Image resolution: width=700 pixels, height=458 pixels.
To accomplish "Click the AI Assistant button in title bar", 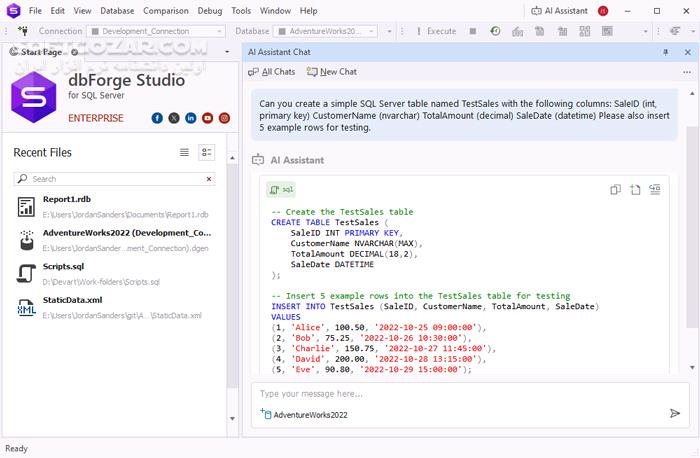I will (x=559, y=11).
